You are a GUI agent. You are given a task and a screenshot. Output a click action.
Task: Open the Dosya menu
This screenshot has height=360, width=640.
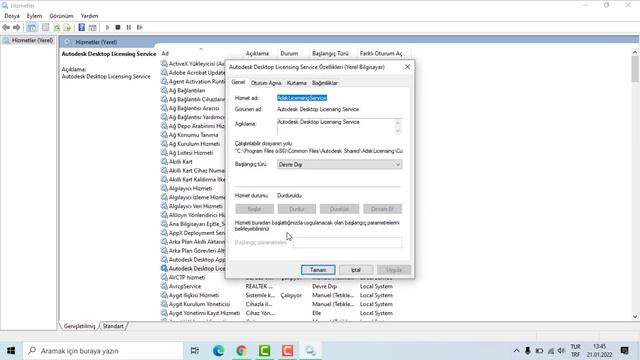click(12, 16)
